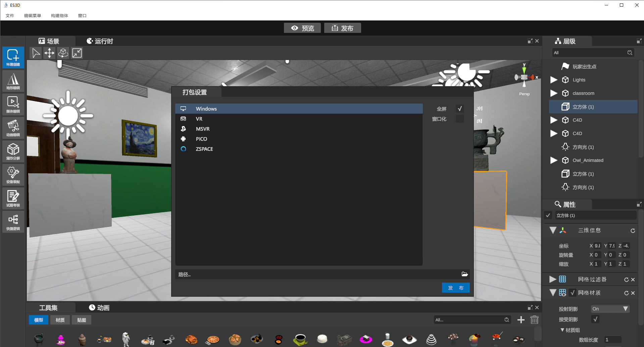Open the 窗口 menu
This screenshot has width=644, height=347.
point(82,15)
